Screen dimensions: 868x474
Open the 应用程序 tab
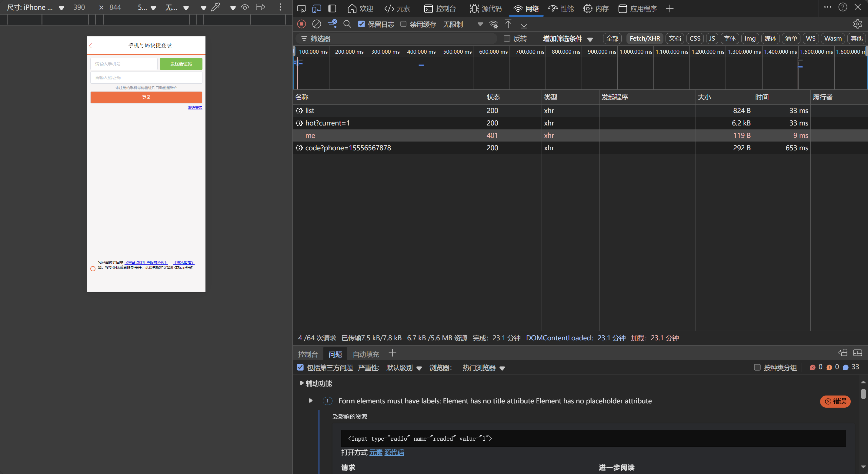(638, 8)
